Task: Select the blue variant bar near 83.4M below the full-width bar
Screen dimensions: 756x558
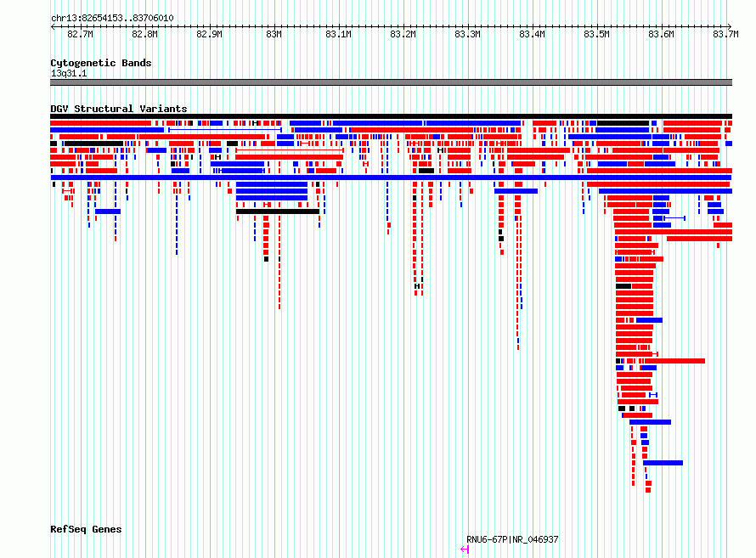Action: [x=516, y=191]
